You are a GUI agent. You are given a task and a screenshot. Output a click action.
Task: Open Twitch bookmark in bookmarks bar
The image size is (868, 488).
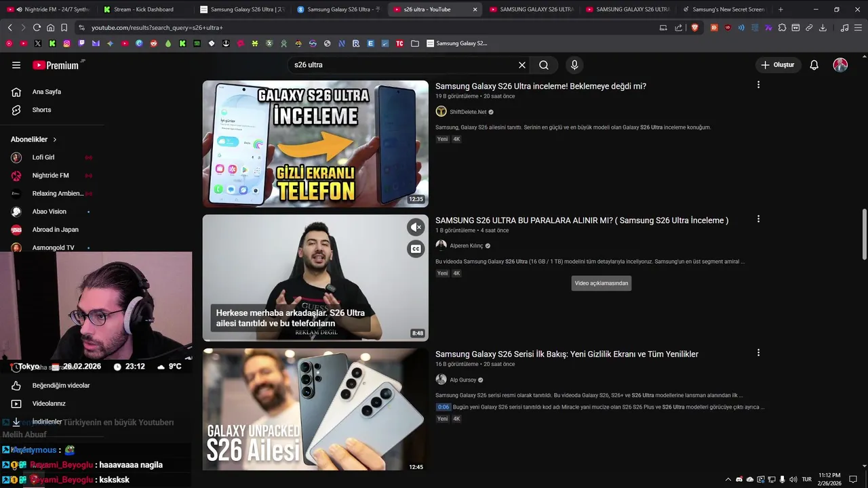(81, 43)
